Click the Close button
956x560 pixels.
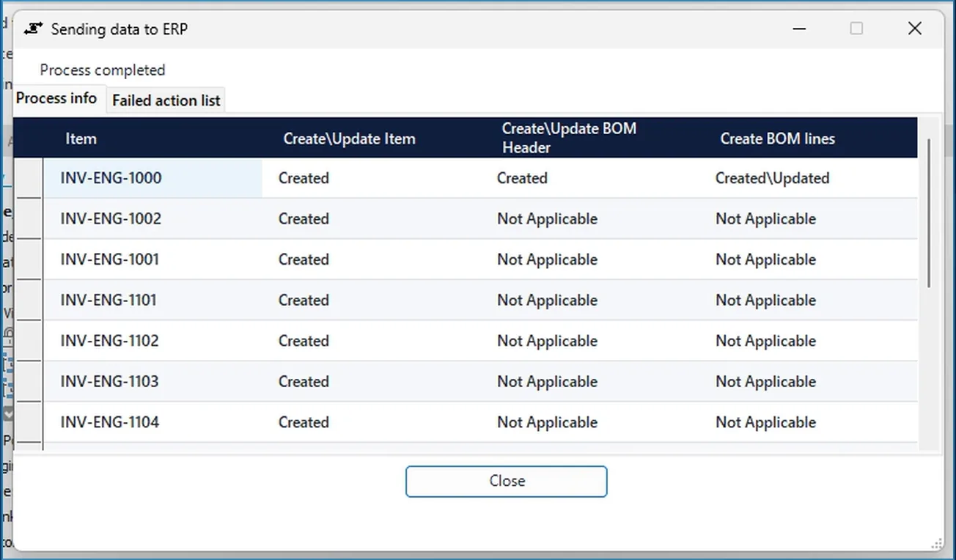507,481
